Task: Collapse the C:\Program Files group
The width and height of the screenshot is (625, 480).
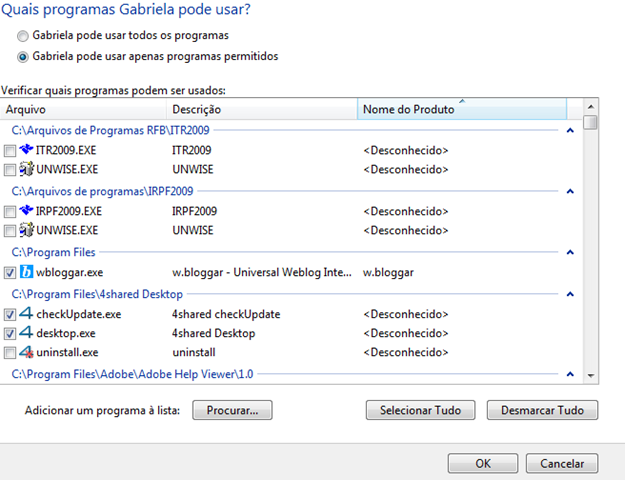Action: point(570,252)
